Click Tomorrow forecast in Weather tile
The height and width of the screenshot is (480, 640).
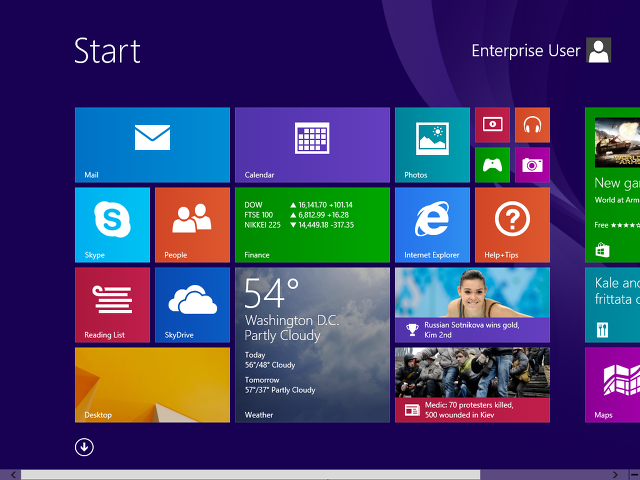[x=280, y=385]
